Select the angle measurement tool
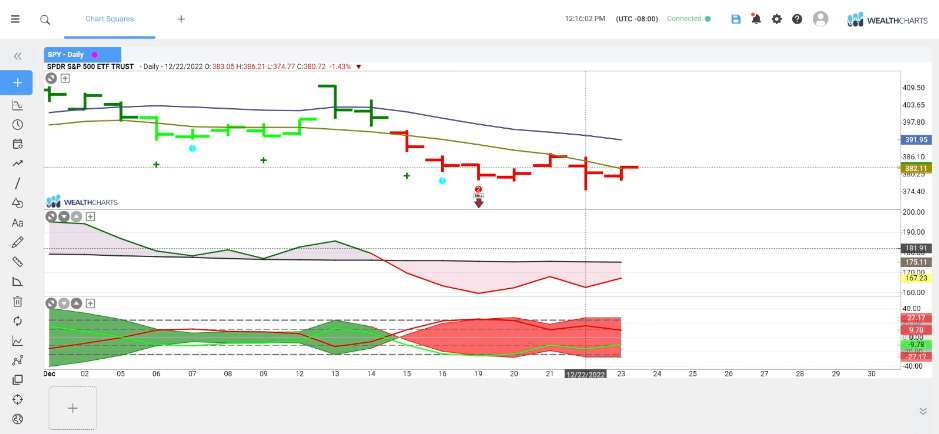The image size is (939, 434). pos(17,281)
